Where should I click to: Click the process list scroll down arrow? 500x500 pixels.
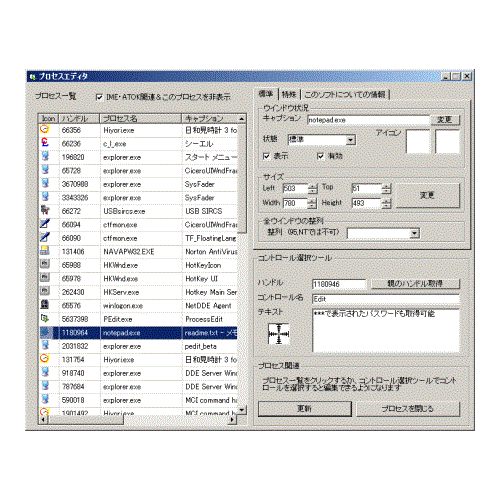(x=242, y=410)
